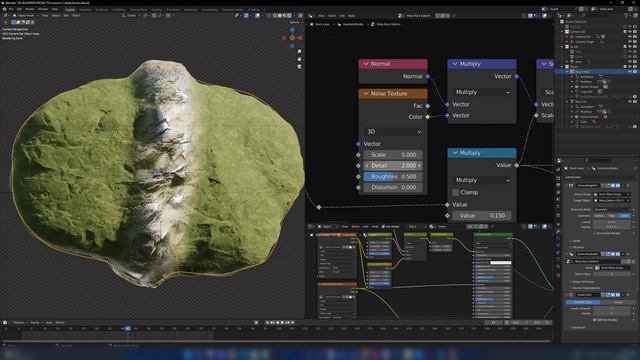Click the viewport pan hand icon
Screen dimensions: 640x360
299,59
